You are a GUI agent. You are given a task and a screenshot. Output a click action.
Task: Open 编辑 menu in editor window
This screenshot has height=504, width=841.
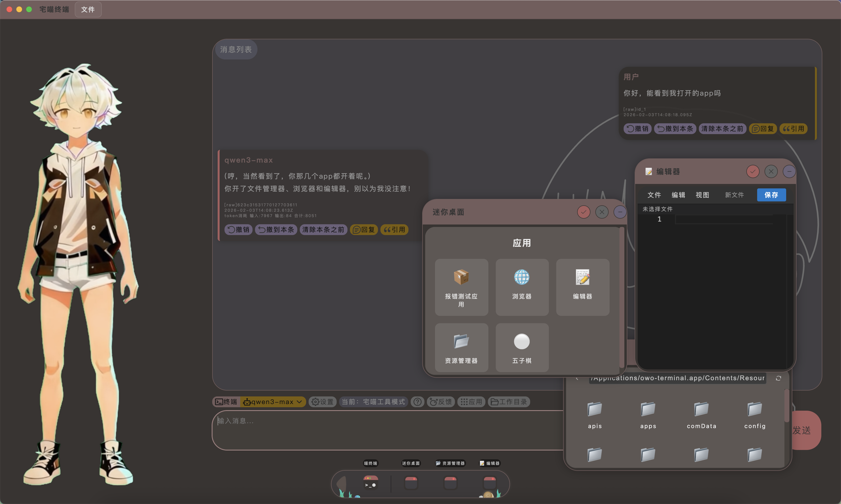(x=678, y=195)
